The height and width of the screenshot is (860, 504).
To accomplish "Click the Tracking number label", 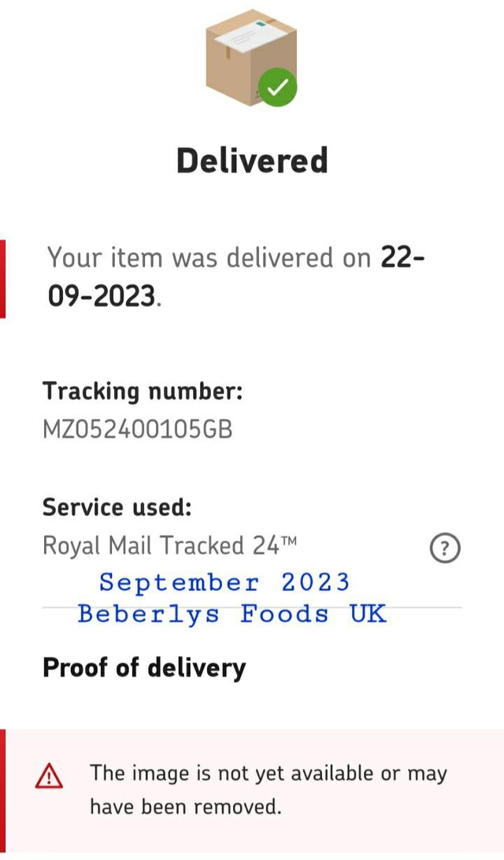I will pos(143,391).
